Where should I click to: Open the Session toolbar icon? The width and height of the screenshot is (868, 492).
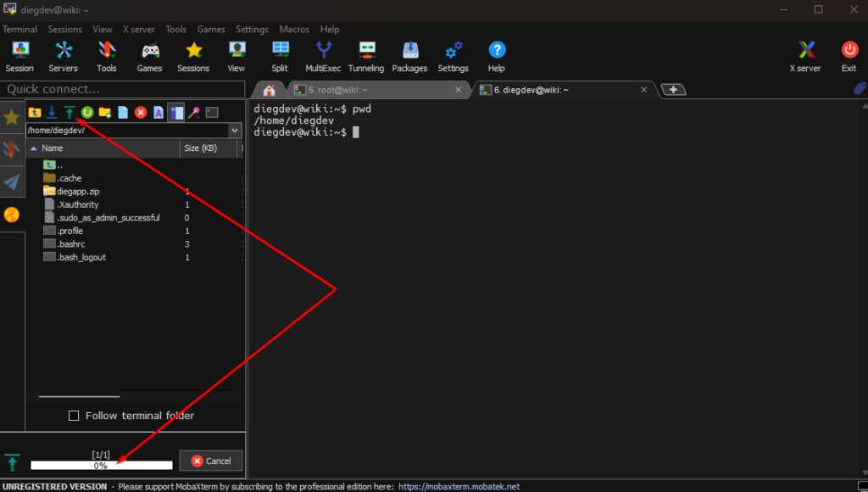(20, 57)
